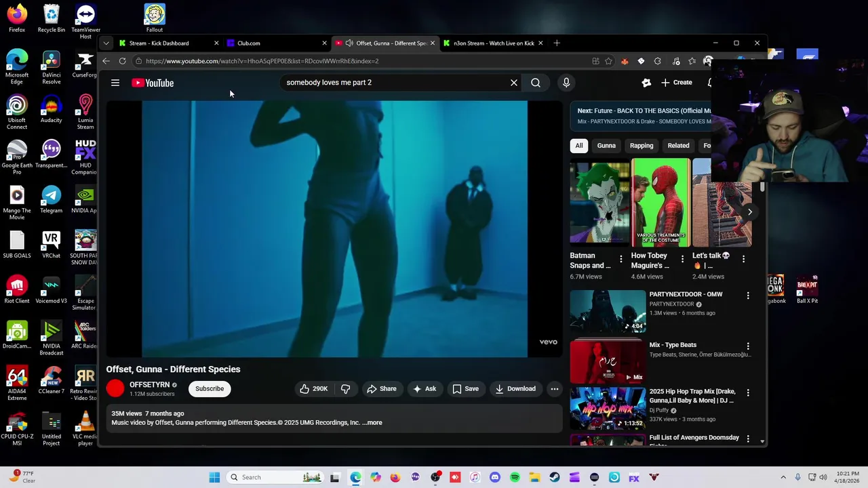Viewport: 868px width, 488px height.
Task: Open PARTYNEXTDOOR - OMW video
Action: (x=608, y=312)
